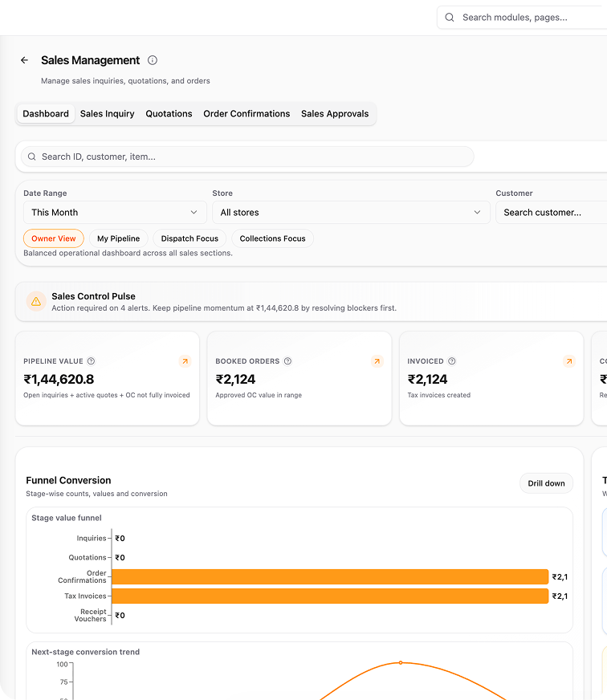Click the Tax invoices created caption
This screenshot has width=607, height=700.
[439, 395]
